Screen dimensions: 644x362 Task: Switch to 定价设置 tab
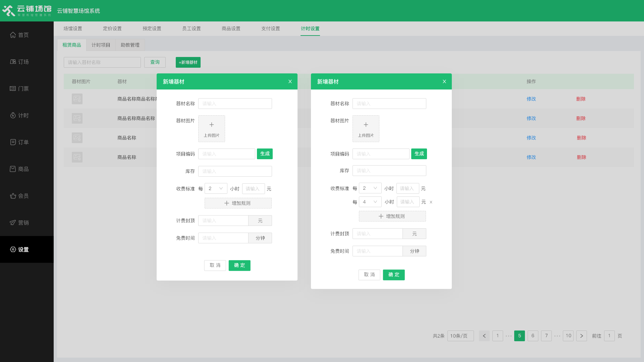112,28
